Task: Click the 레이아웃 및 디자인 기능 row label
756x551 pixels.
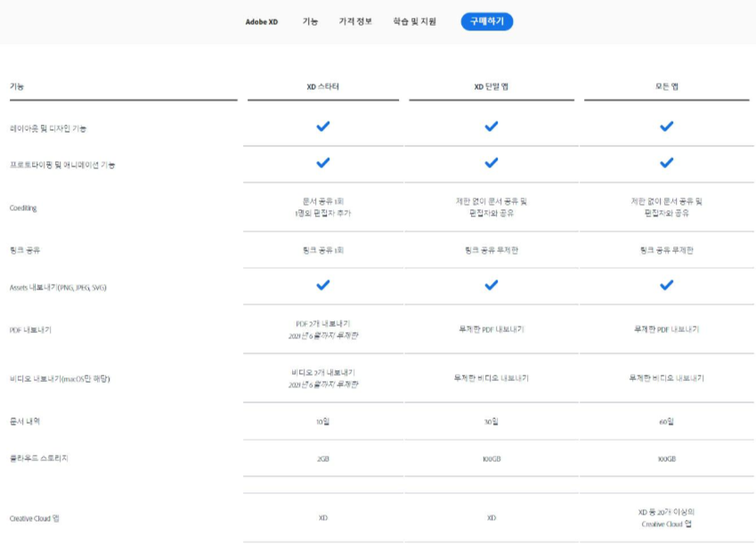Action: 48,129
